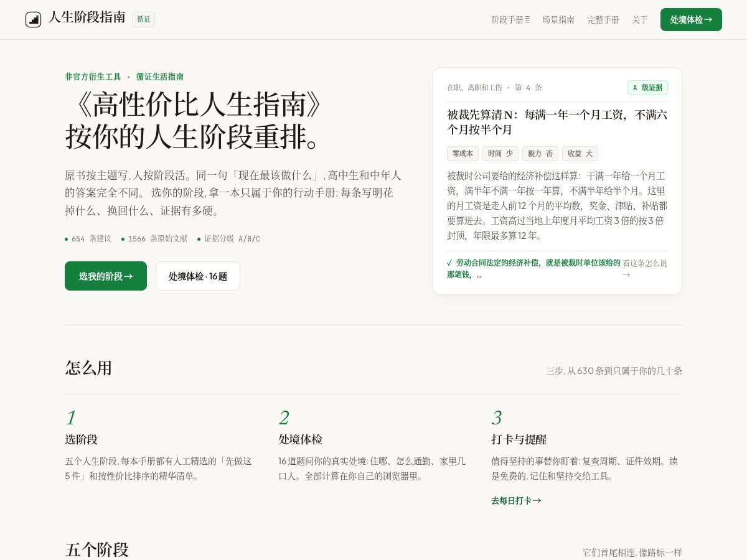Go to 场景指南 in navigation

click(x=558, y=19)
